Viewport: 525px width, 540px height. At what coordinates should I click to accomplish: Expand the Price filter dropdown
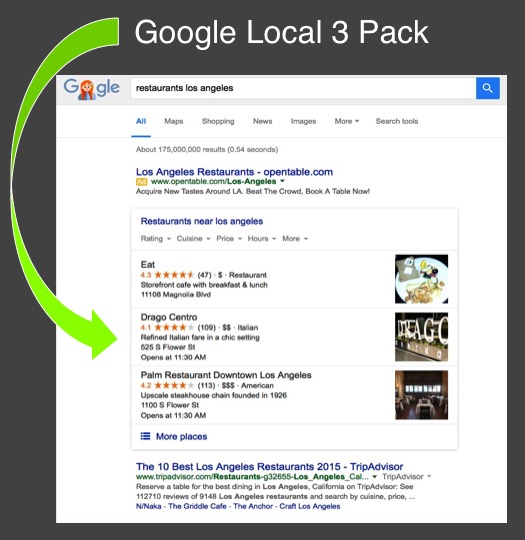click(x=229, y=239)
